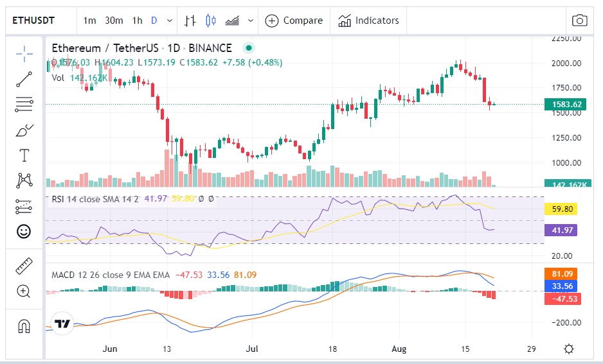
Task: Select the 30m time interval
Action: (114, 21)
